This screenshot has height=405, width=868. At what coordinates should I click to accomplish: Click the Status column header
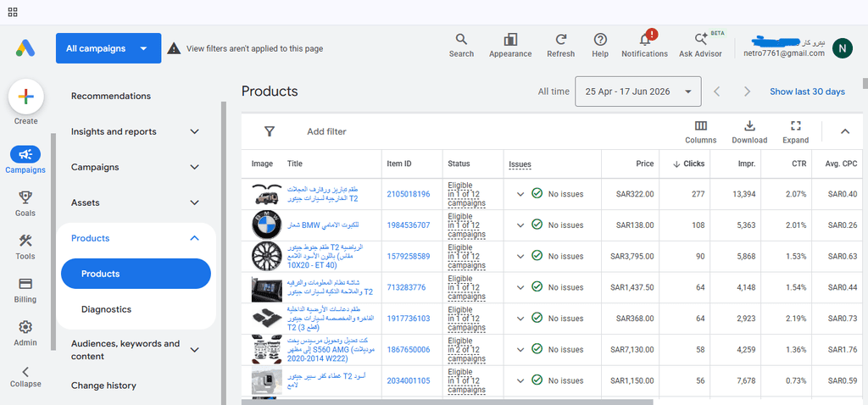(459, 164)
